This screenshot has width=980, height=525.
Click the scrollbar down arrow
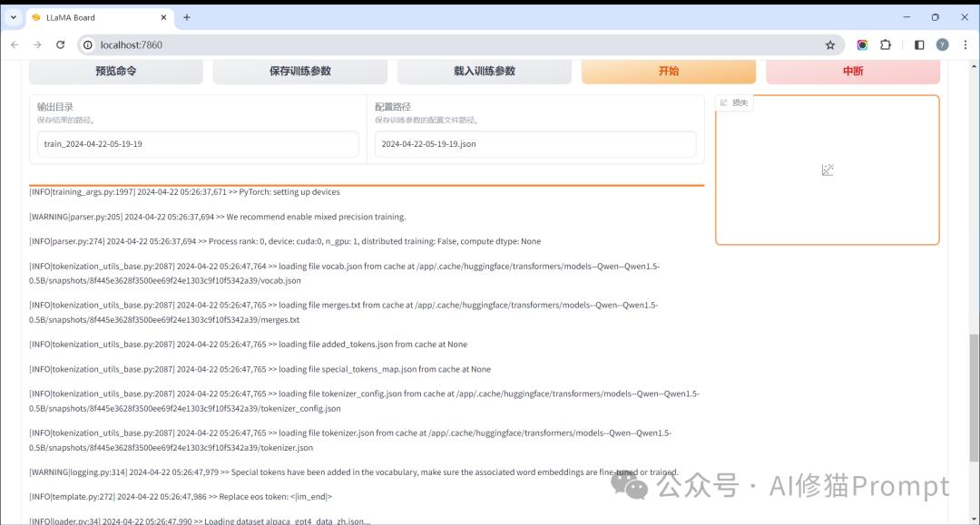[974, 520]
